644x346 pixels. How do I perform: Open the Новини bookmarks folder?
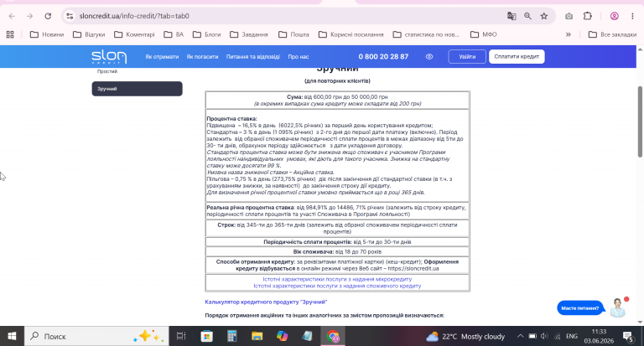coord(47,34)
